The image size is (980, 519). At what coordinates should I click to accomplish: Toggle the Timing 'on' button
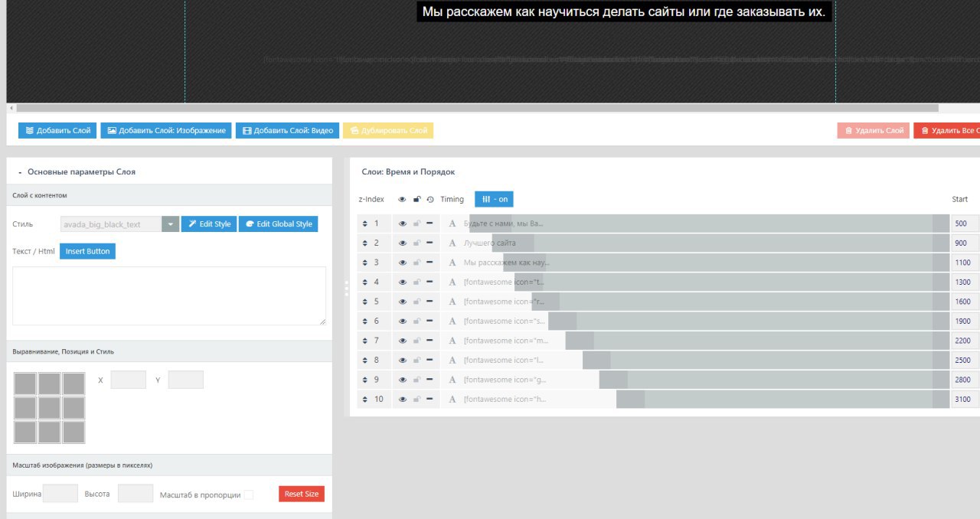click(x=494, y=199)
